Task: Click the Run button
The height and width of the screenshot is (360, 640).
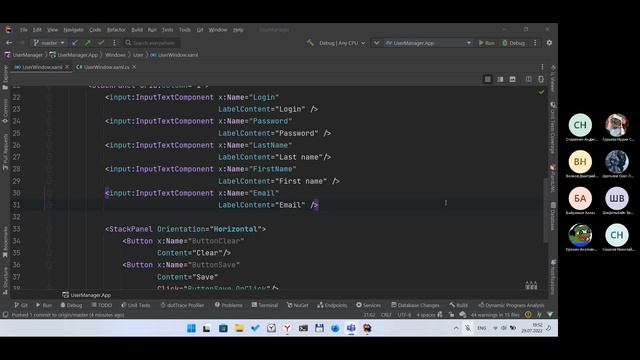Action: click(x=487, y=43)
